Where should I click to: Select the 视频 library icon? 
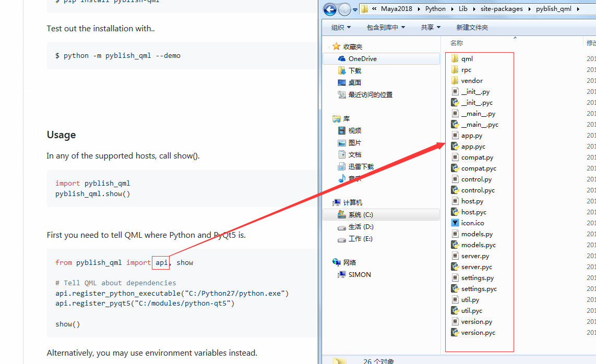click(x=342, y=131)
